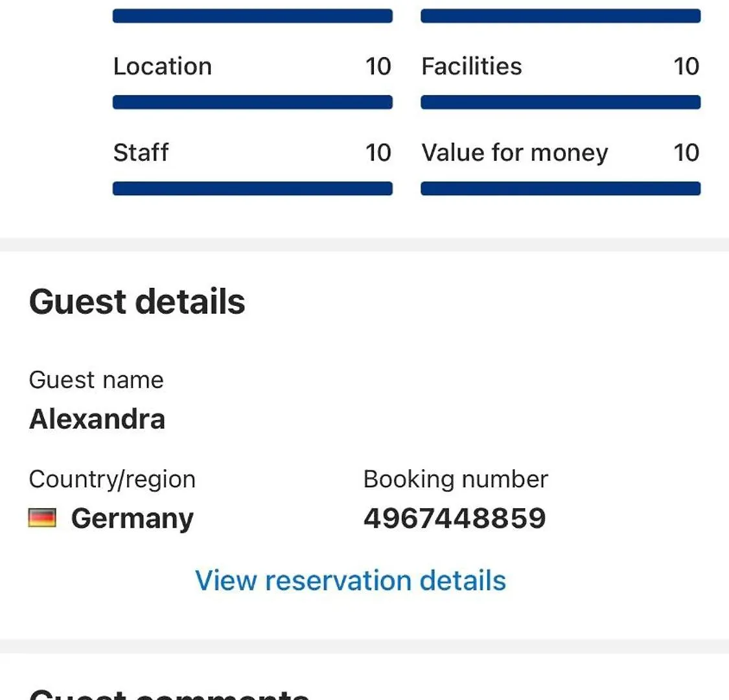Image resolution: width=729 pixels, height=700 pixels.
Task: Click the Germany flag icon
Action: [x=42, y=517]
